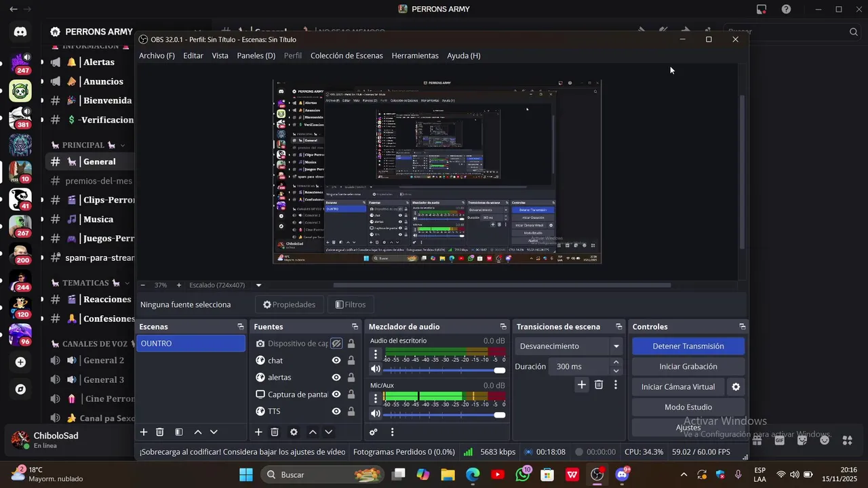Open Discord direct messages home icon
868x488 pixels.
pyautogui.click(x=20, y=32)
